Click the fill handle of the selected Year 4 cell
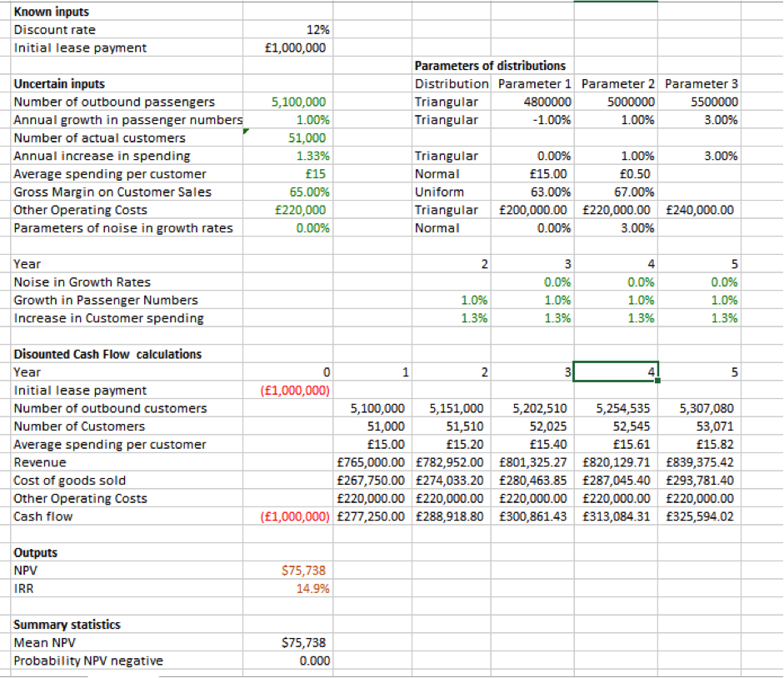Viewport: 784px width, 678px height. coord(655,379)
